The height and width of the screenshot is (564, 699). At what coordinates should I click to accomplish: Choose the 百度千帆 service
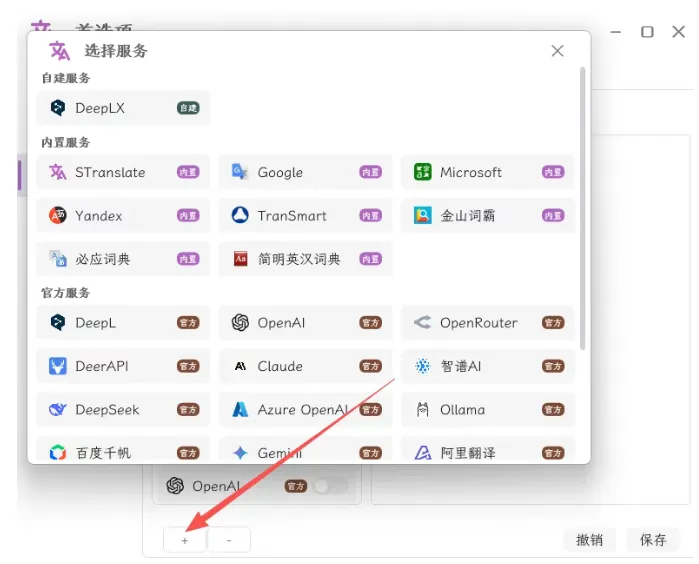pos(123,450)
